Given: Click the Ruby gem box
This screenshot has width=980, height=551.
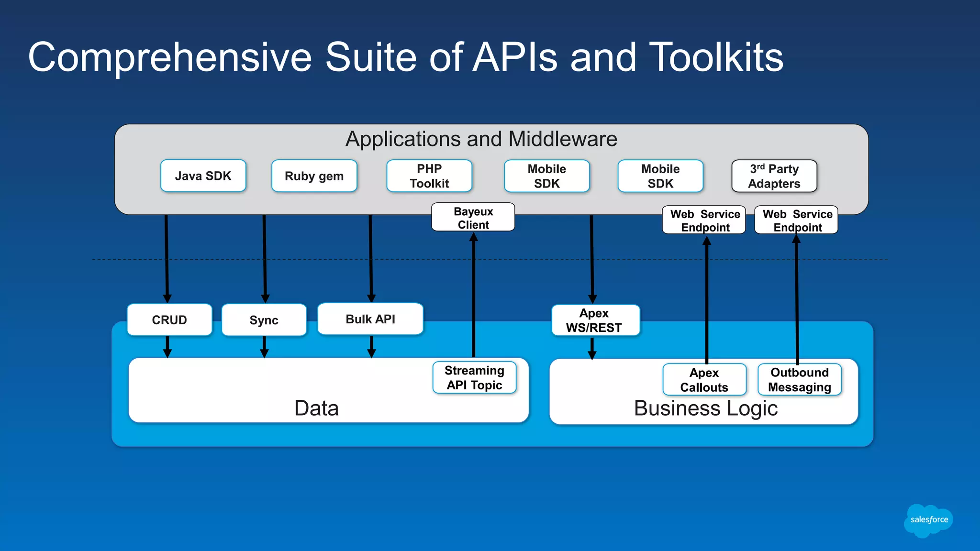Looking at the screenshot, I should 314,176.
